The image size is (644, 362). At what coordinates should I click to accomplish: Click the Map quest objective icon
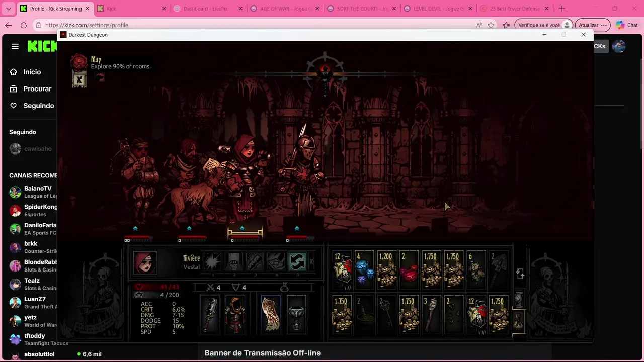(79, 62)
